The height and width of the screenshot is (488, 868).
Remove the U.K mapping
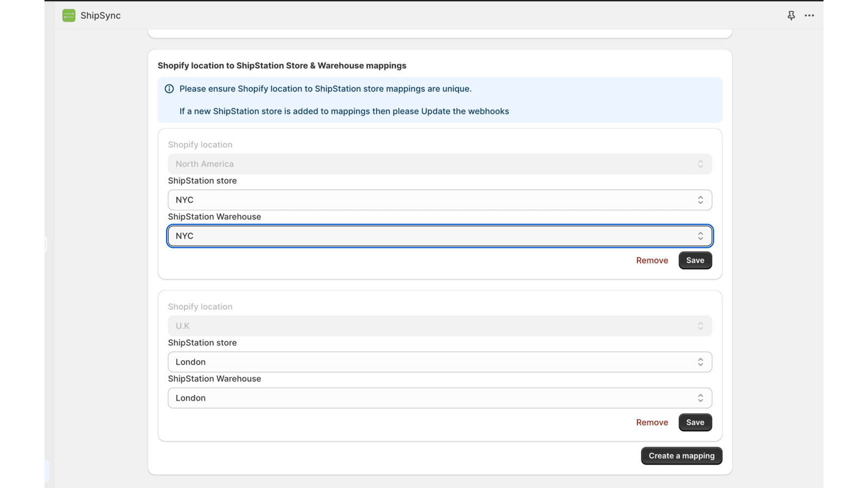[652, 422]
